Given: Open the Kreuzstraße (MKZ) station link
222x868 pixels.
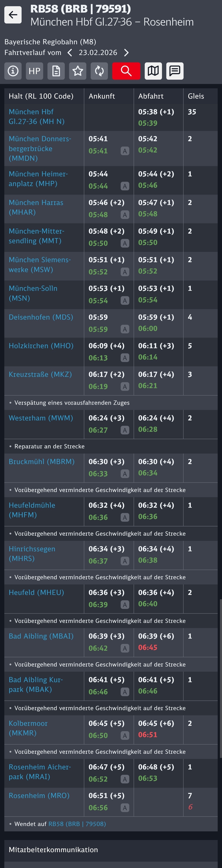Looking at the screenshot, I should [x=40, y=374].
